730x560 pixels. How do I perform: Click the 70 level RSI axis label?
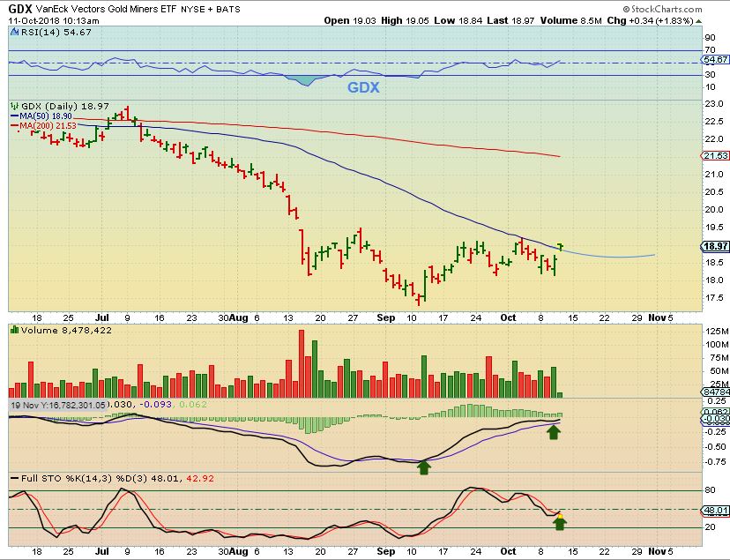click(x=711, y=50)
